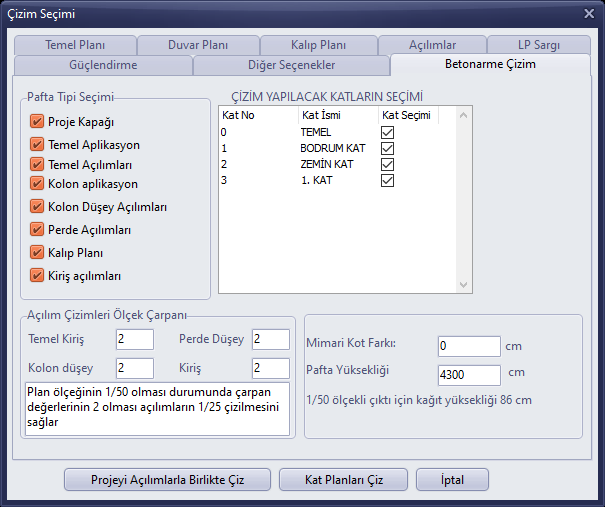Screen dimensions: 605x507
Task: Select the ZEMİN KAT name cell
Action: 326,164
